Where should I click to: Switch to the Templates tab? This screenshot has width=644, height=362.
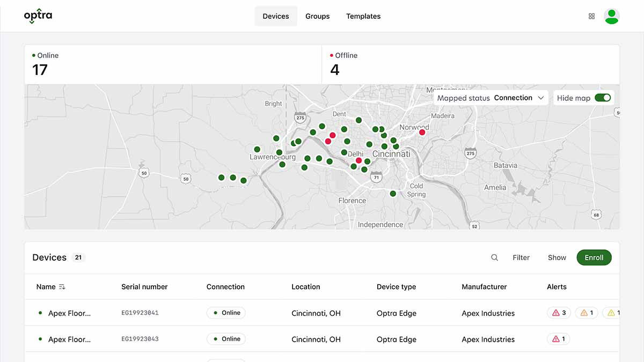click(x=363, y=16)
